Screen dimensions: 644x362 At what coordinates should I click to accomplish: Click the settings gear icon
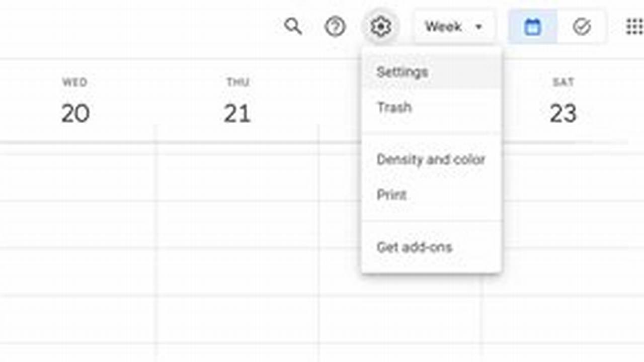pos(381,27)
